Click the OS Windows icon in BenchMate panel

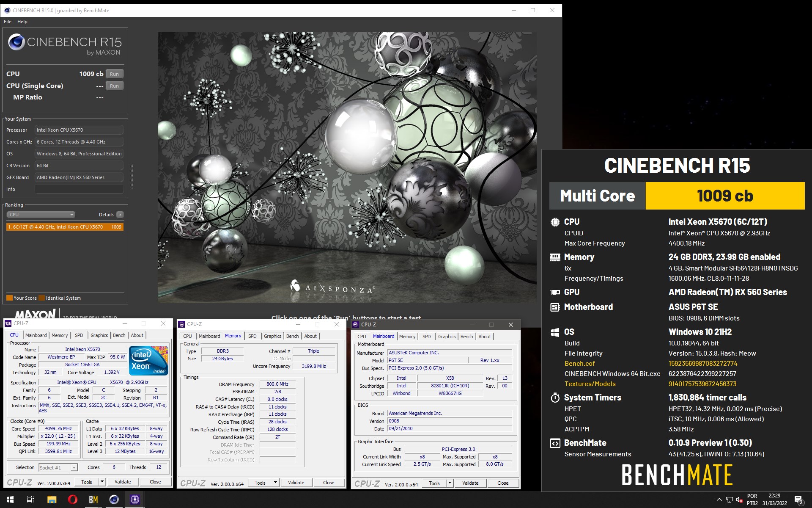[555, 332]
